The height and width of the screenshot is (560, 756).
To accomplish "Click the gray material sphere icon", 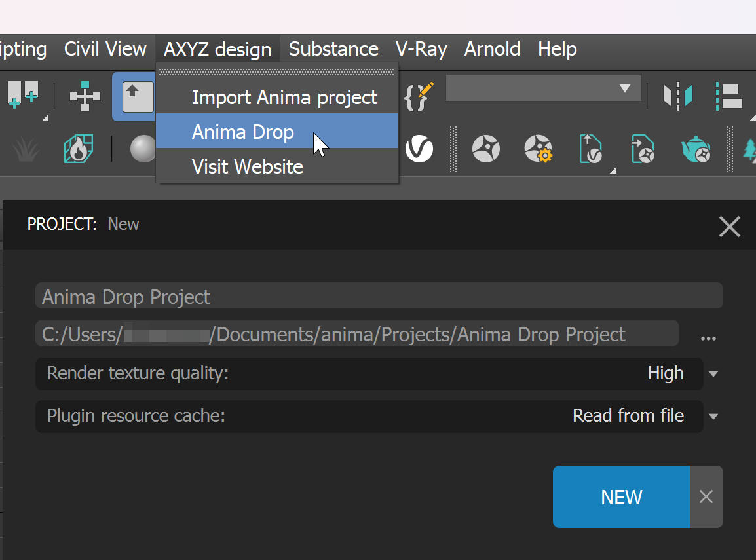I will pos(143,149).
